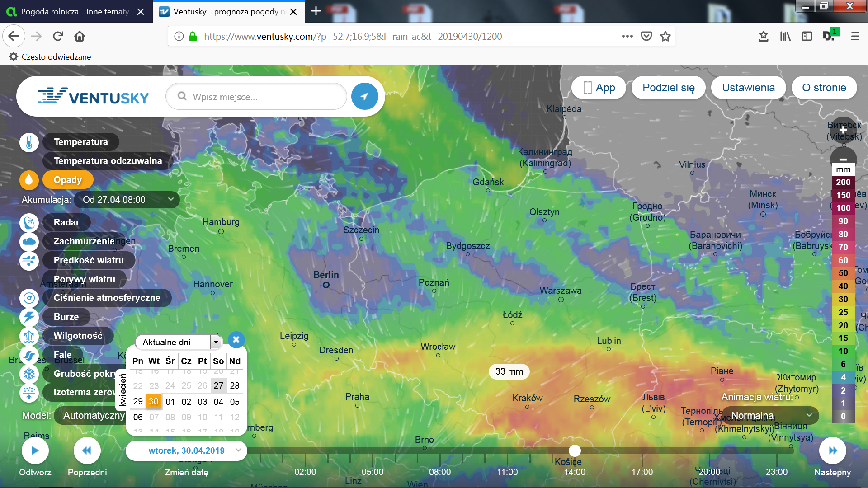Click the snow cover snowflake icon
868x488 pixels.
tap(29, 374)
